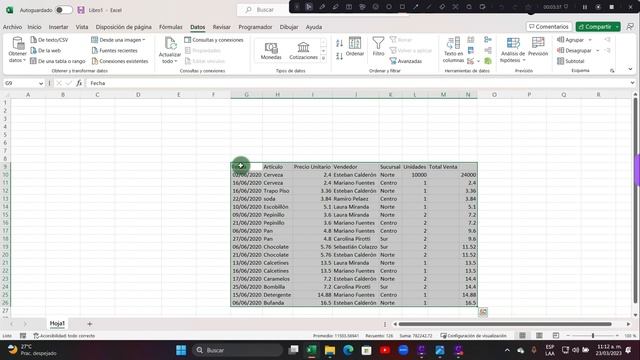Viewport: 640px width, 360px height.
Task: Click the Excel Buscar search box
Action: click(263, 10)
